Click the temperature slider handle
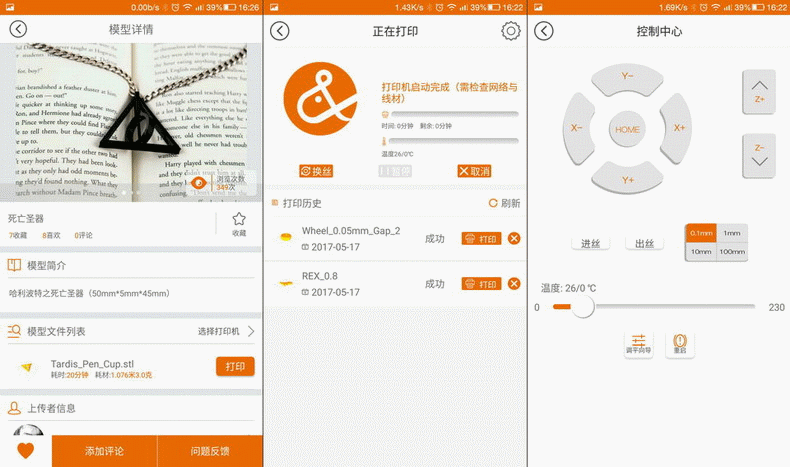Image resolution: width=790 pixels, height=467 pixels. 583,306
